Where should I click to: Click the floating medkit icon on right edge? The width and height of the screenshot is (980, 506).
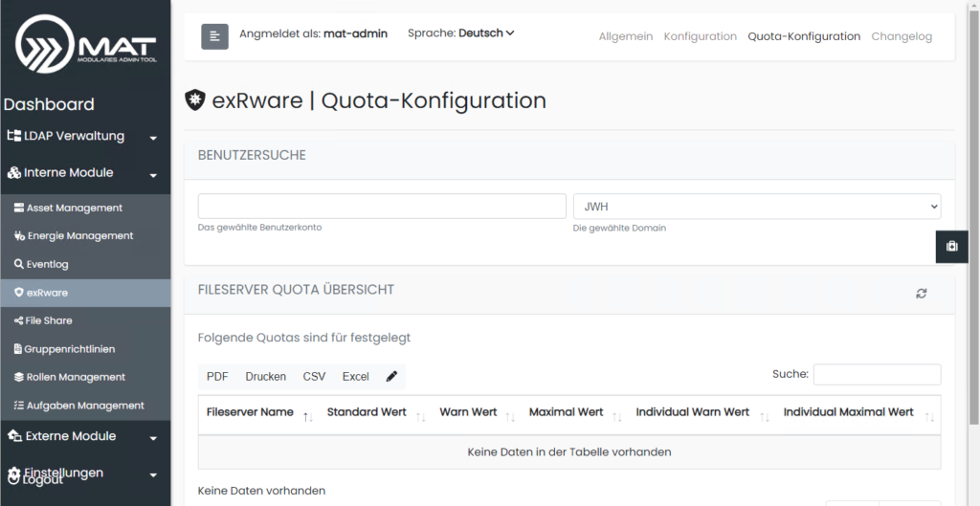[951, 246]
